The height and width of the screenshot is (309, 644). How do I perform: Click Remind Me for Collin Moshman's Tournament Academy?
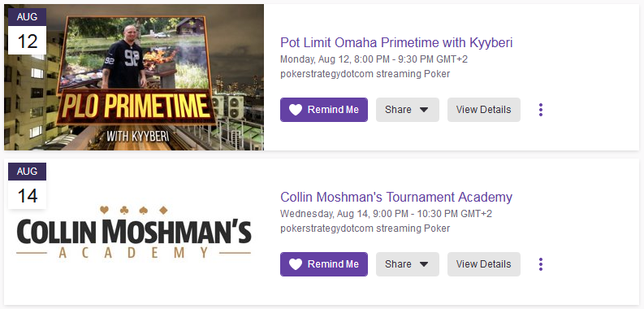324,264
